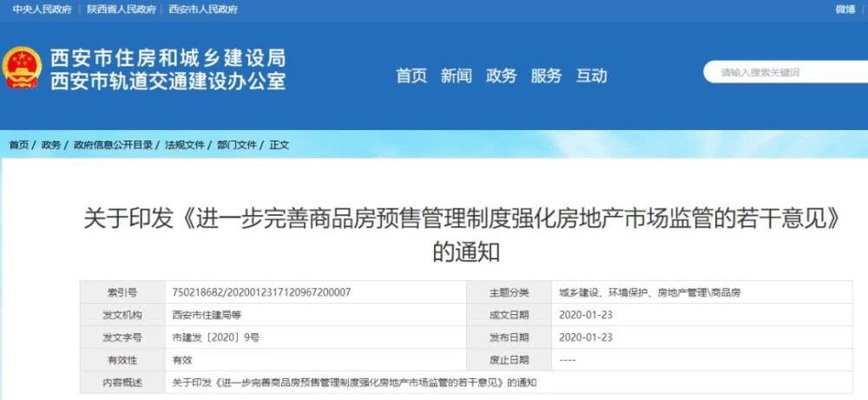868x400 pixels.
Task: Click the 发文机构 label cell
Action: (122, 315)
